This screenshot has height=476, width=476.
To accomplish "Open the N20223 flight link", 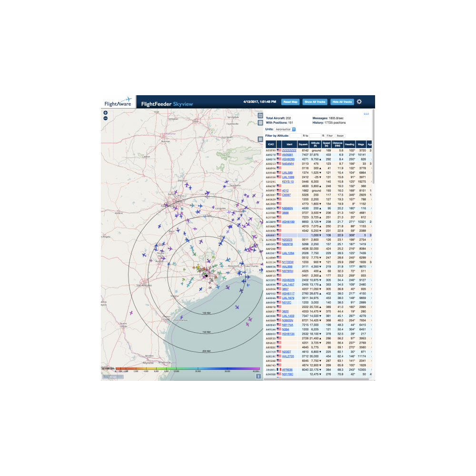I will [x=287, y=240].
